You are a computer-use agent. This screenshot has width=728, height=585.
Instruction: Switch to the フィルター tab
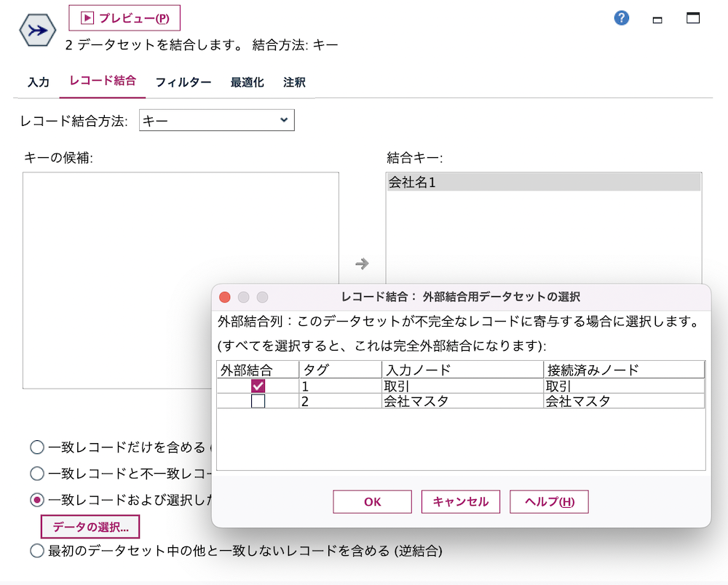point(183,82)
